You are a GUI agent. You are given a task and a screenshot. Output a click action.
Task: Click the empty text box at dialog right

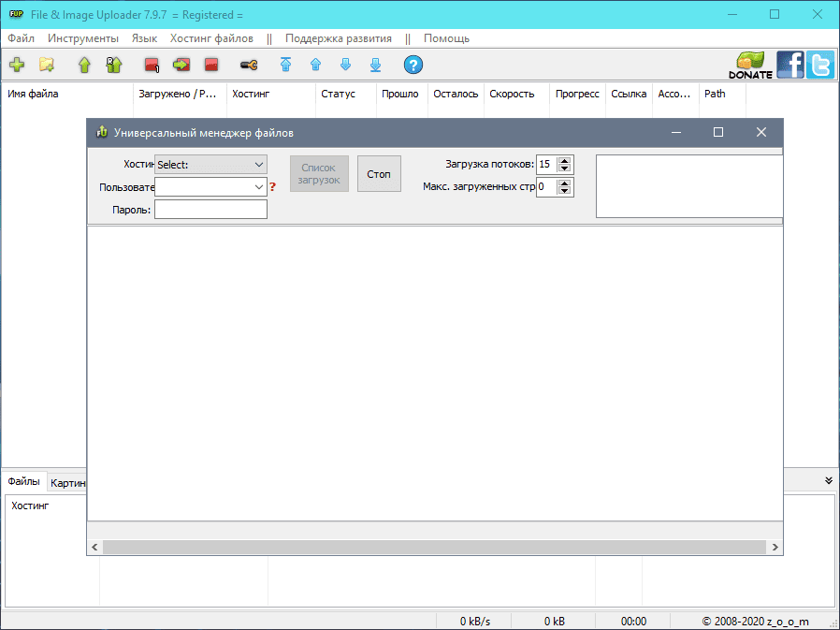click(x=689, y=186)
